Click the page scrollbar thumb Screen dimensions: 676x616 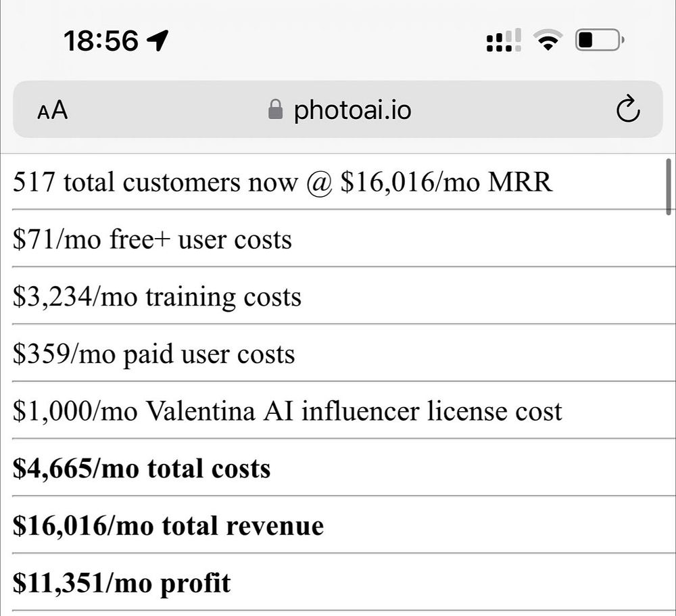pos(669,187)
